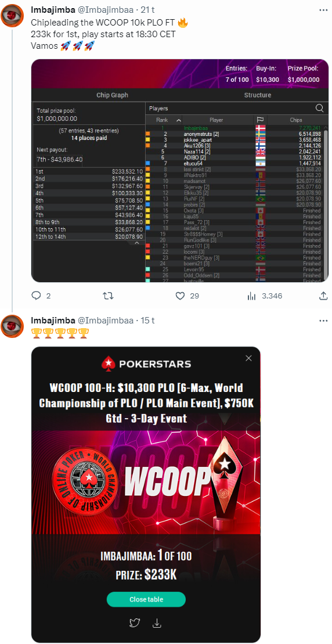Retweet the WCOOP chipleading post
The height and width of the screenshot is (644, 332).
107,296
